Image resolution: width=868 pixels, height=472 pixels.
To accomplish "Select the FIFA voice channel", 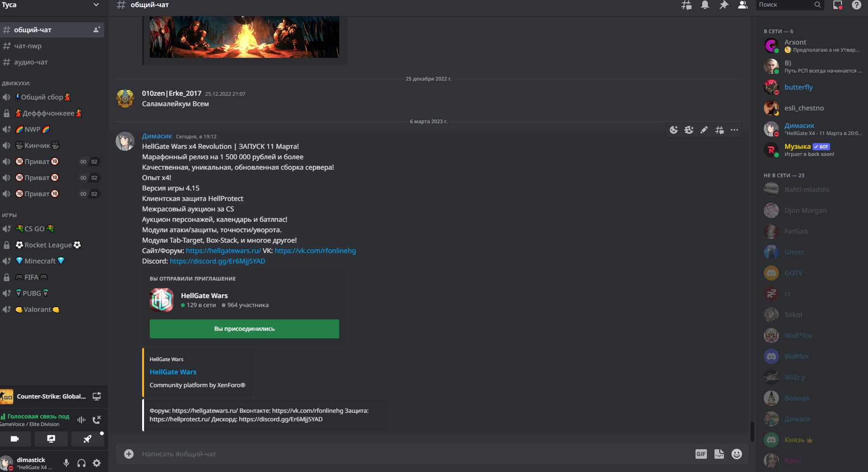I will [x=52, y=277].
